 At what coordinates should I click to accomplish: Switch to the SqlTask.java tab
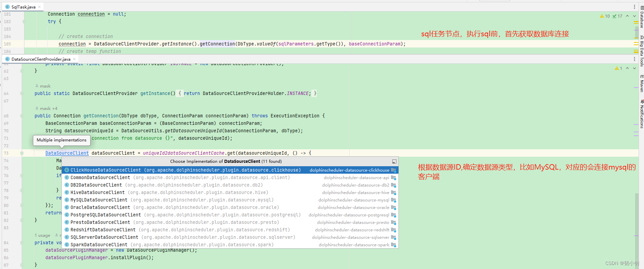(23, 7)
